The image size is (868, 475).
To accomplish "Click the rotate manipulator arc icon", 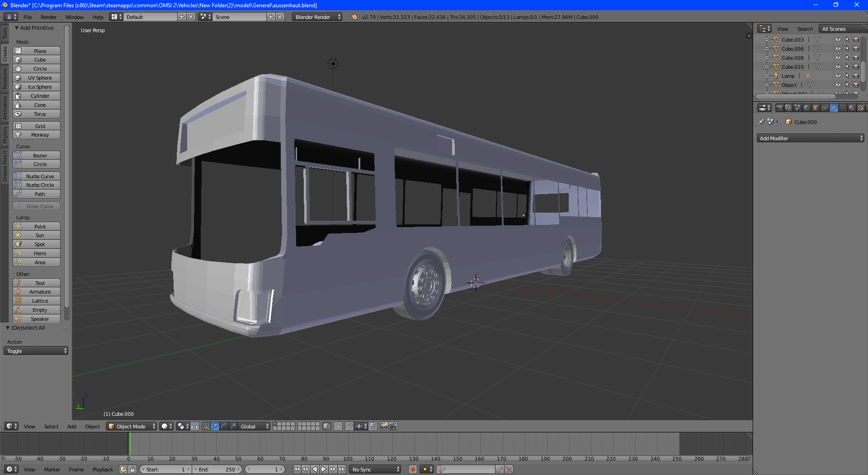I will pyautogui.click(x=224, y=426).
